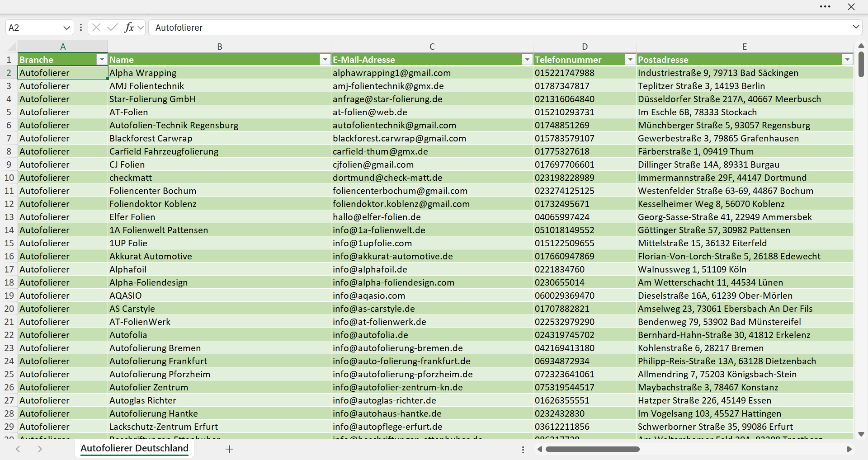Add a new sheet with plus button
Screen dimensions: 868x460
tap(229, 449)
